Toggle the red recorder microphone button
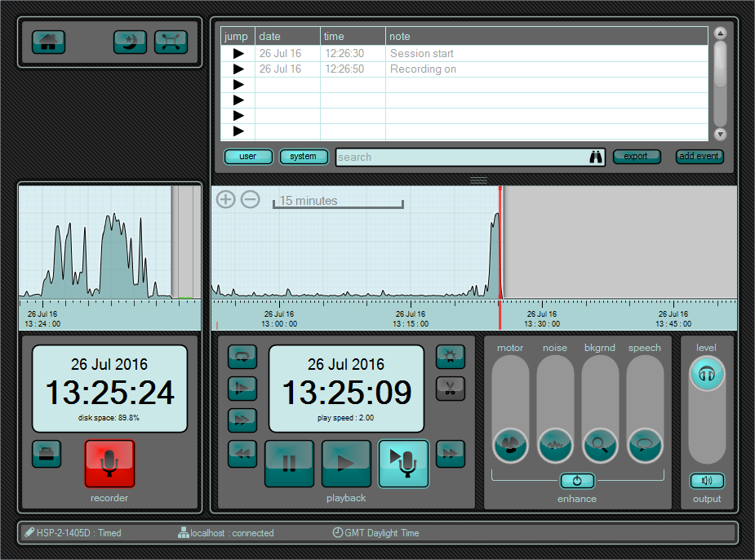 pyautogui.click(x=109, y=464)
